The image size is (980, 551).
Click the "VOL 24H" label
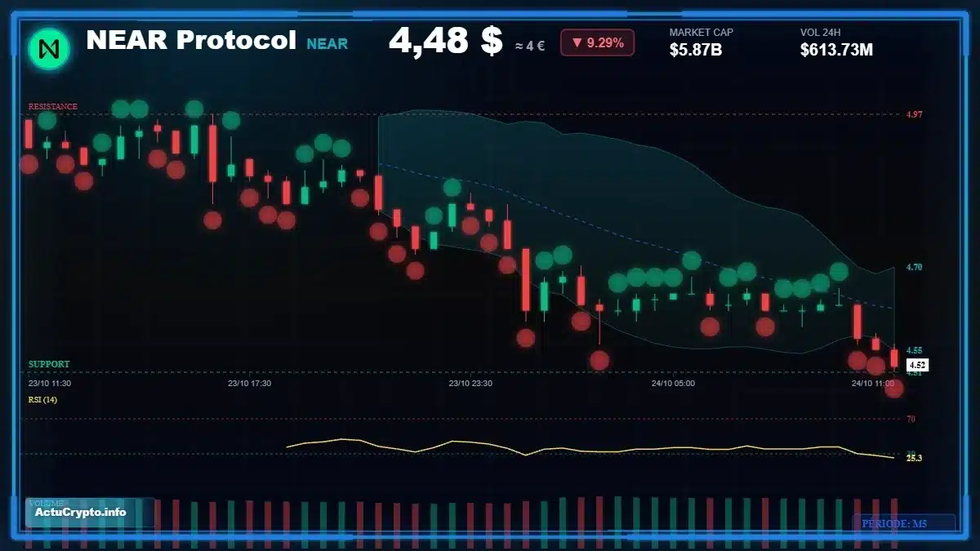(821, 33)
